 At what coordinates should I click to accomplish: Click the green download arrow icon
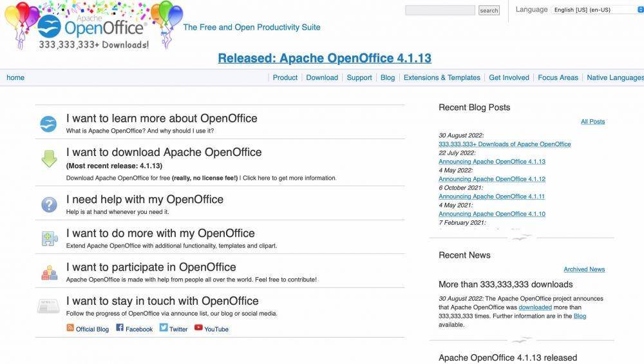(49, 158)
